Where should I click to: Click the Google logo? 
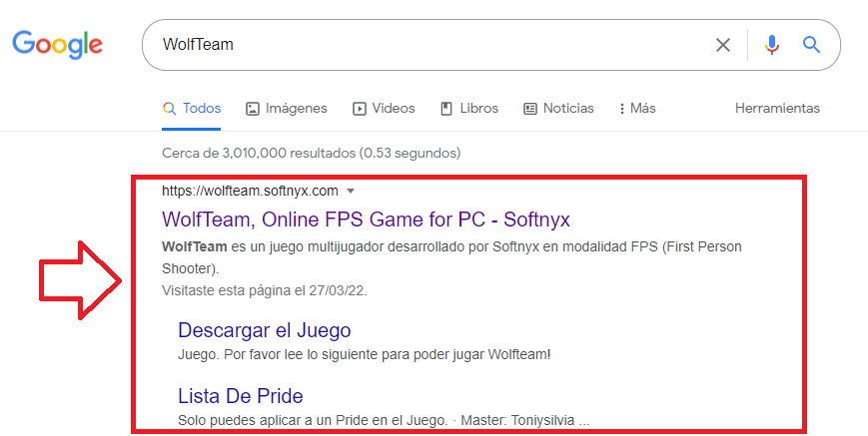pos(58,45)
